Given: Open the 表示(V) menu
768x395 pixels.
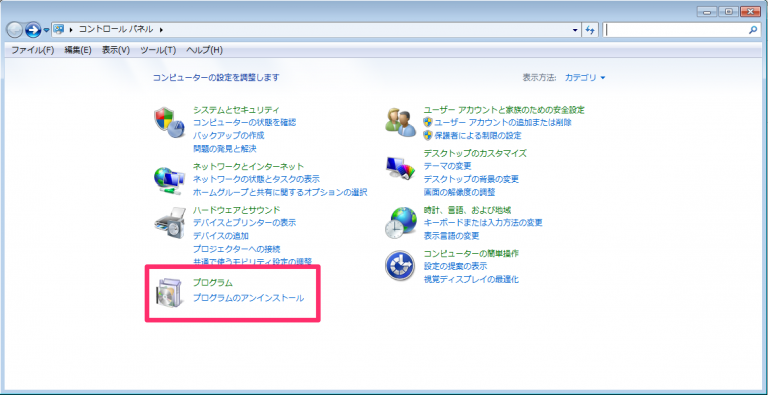Looking at the screenshot, I should (116, 50).
